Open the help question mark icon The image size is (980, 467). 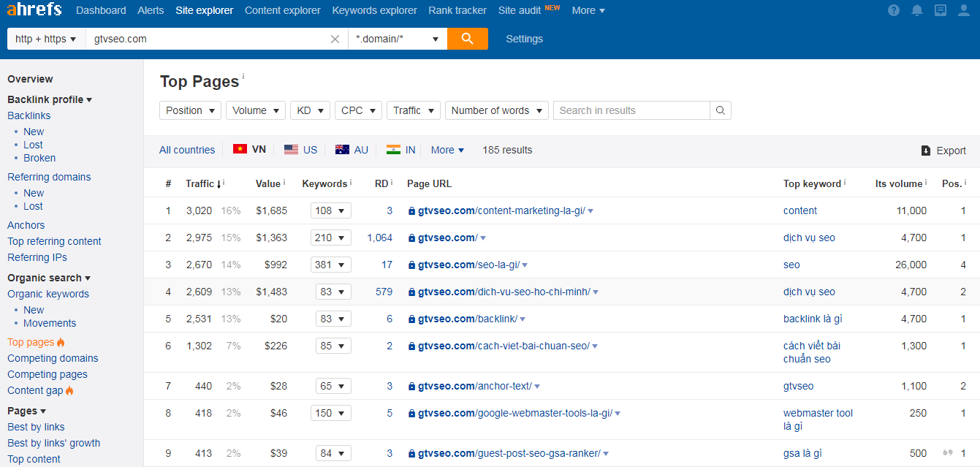tap(894, 10)
